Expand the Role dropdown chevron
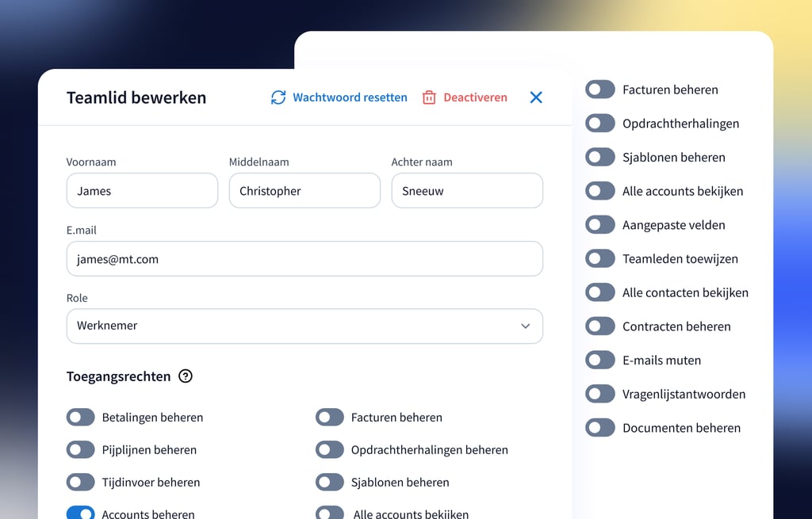812x519 pixels. click(x=525, y=326)
